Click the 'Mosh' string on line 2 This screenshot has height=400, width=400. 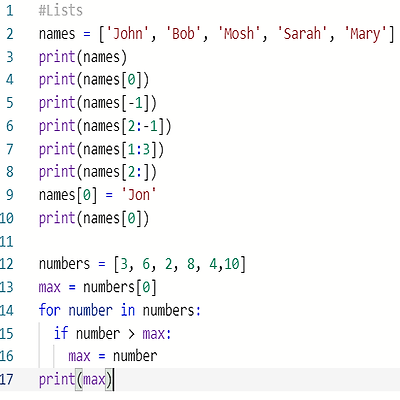(239, 34)
